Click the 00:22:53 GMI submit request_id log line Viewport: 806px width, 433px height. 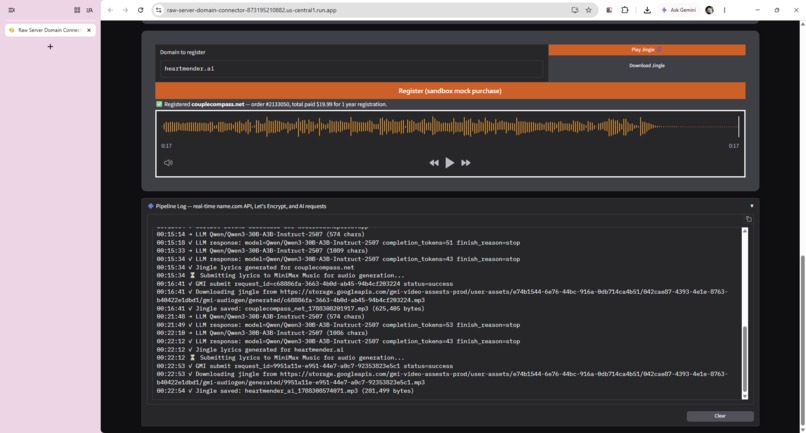coord(305,366)
